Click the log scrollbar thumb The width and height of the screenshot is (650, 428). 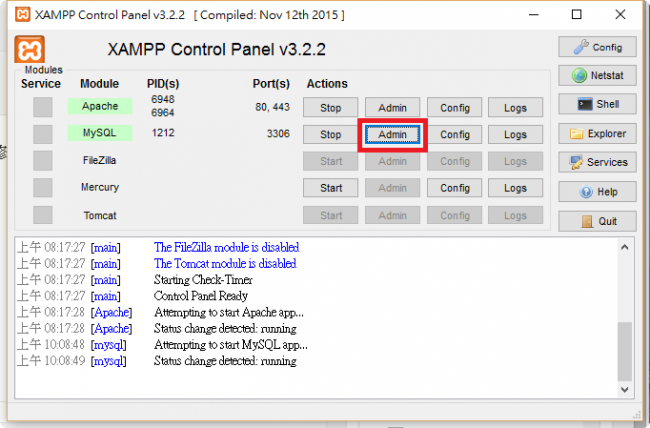tap(625, 351)
